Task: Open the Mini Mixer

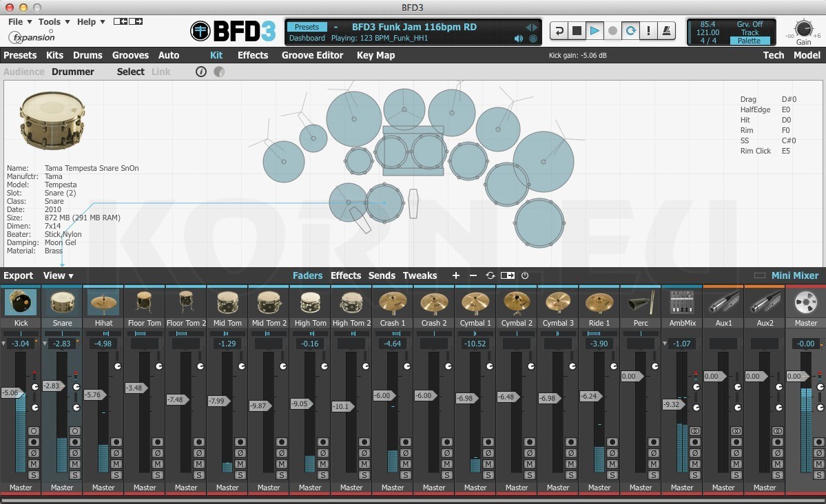Action: [x=794, y=275]
